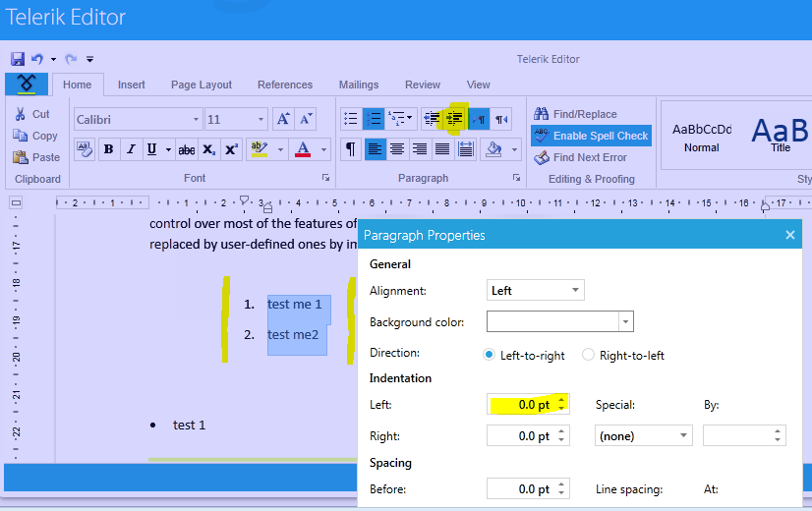Click the Redo arrow icon

click(x=71, y=59)
